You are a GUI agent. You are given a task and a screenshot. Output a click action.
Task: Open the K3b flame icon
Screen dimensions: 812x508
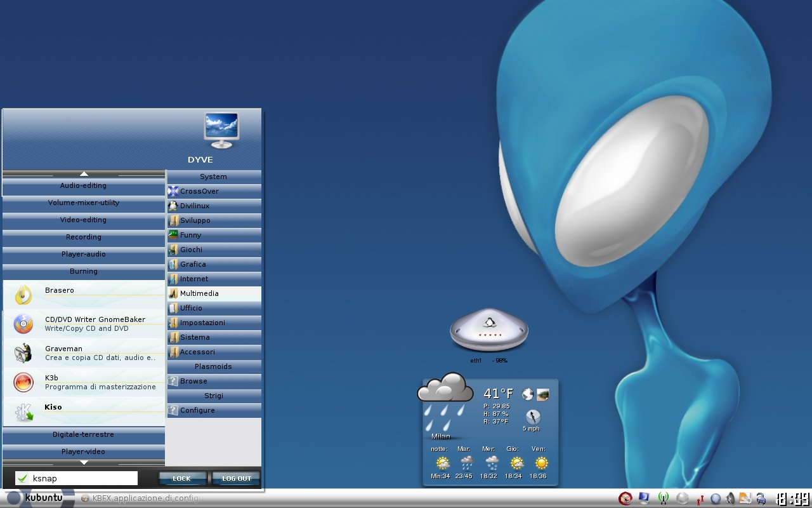pyautogui.click(x=23, y=382)
